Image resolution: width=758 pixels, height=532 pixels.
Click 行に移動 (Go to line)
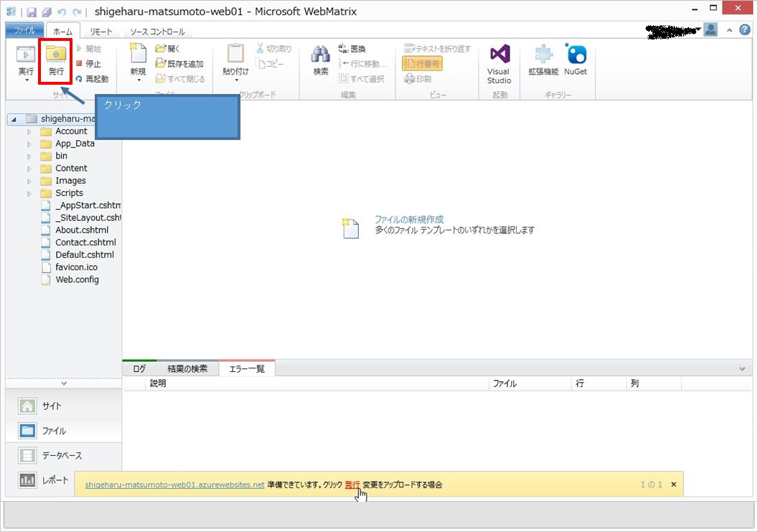coord(363,63)
